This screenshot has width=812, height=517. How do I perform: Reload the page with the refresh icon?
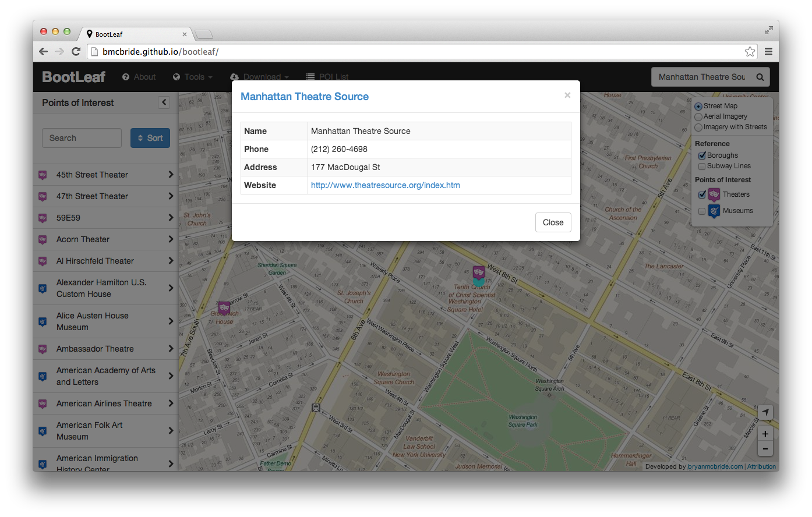point(76,51)
